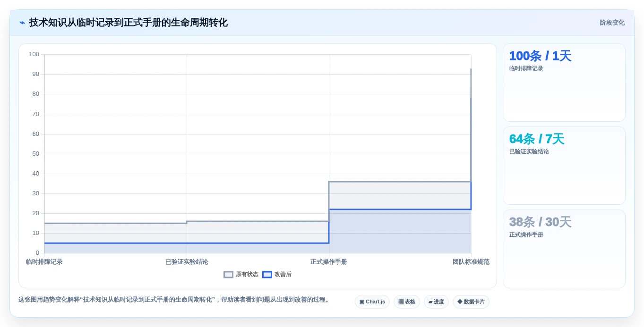
Task: Click the chart title about 技术知识 lifecycle
Action: [x=128, y=23]
